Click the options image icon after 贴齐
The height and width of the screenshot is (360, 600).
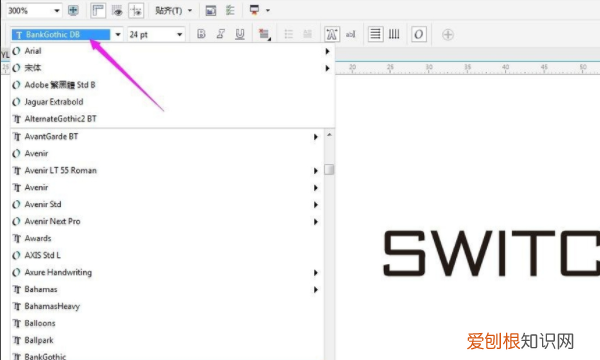pos(210,10)
